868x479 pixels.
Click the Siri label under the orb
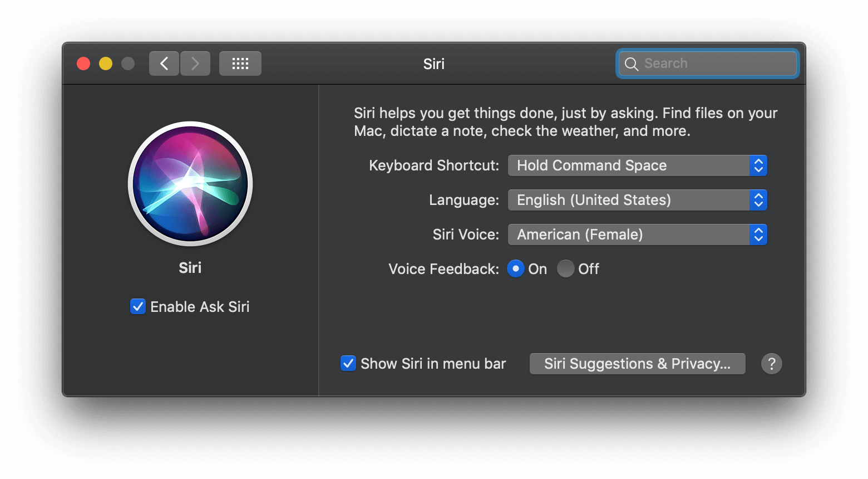[190, 267]
